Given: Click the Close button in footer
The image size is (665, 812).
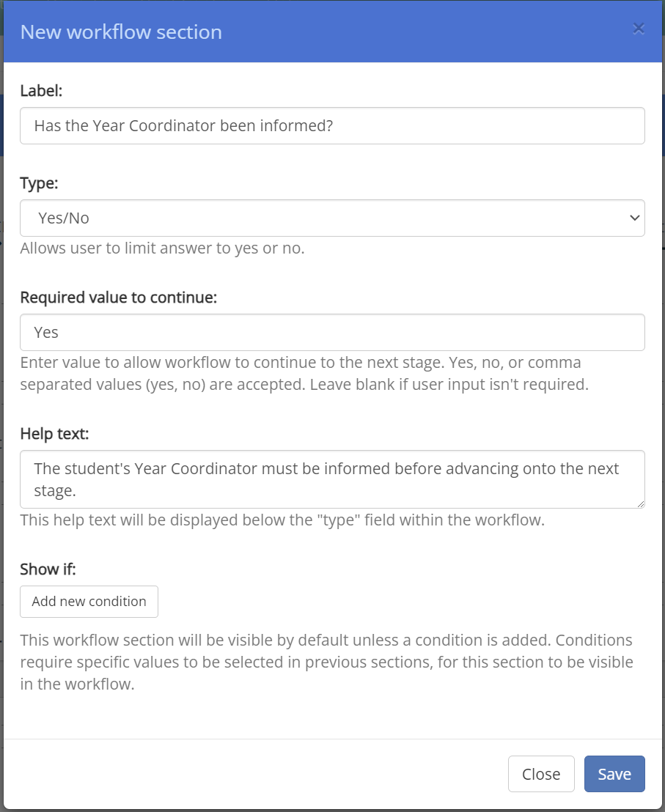Looking at the screenshot, I should pos(541,774).
